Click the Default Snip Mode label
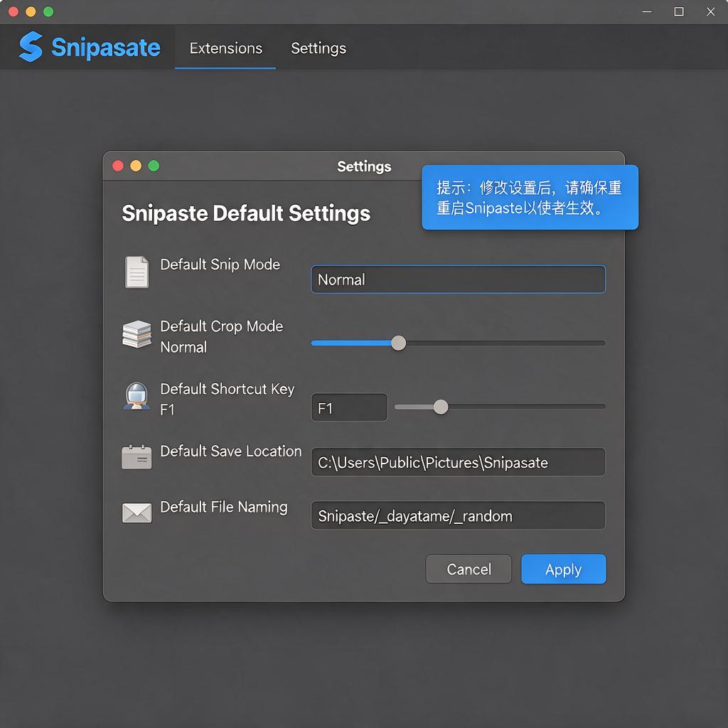 [220, 264]
